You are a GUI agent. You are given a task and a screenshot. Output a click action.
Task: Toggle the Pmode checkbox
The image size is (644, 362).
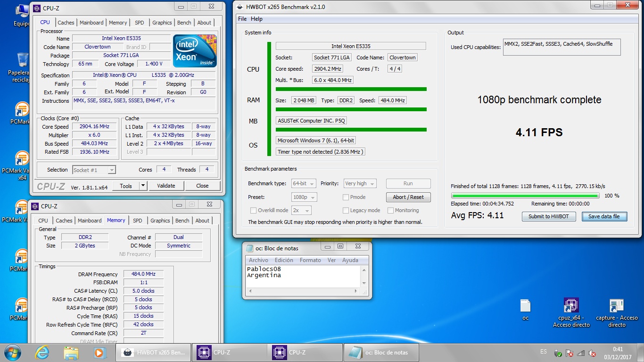pos(346,197)
